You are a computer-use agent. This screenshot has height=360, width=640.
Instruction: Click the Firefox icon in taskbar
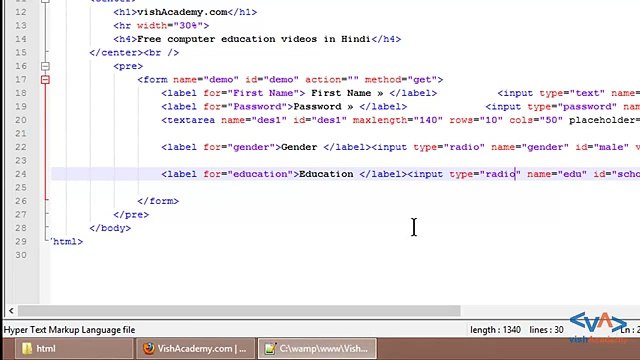(x=149, y=348)
